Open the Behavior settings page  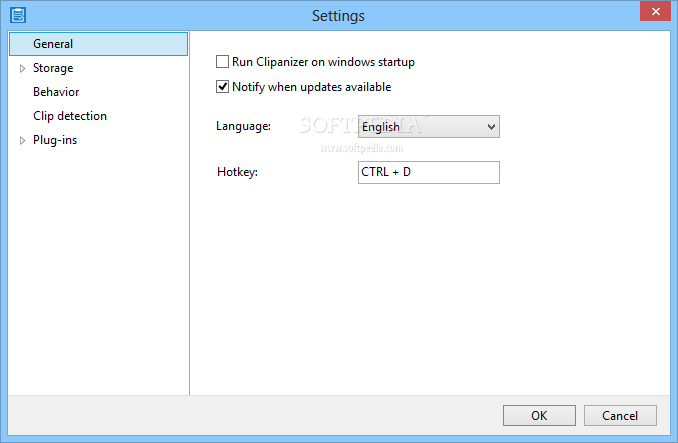point(56,92)
